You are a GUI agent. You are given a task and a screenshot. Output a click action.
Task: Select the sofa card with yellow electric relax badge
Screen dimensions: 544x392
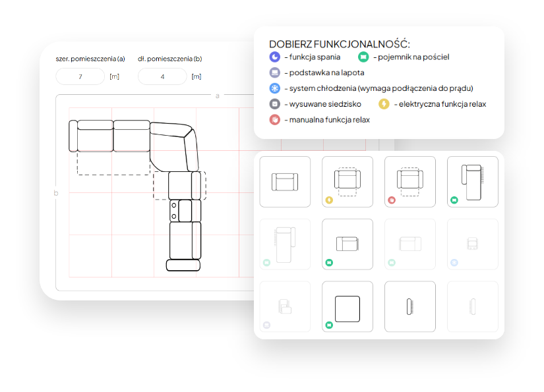click(348, 182)
